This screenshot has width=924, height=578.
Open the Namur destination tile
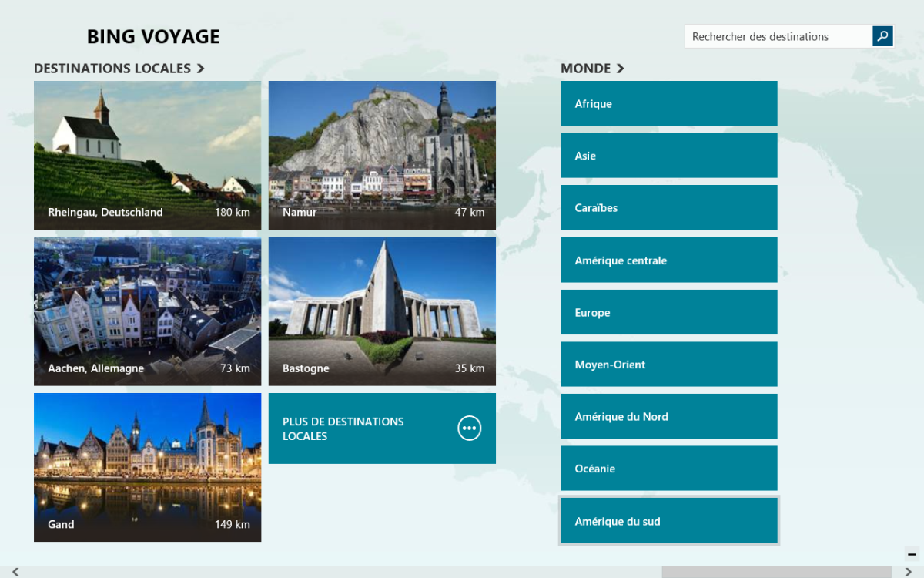pos(382,155)
